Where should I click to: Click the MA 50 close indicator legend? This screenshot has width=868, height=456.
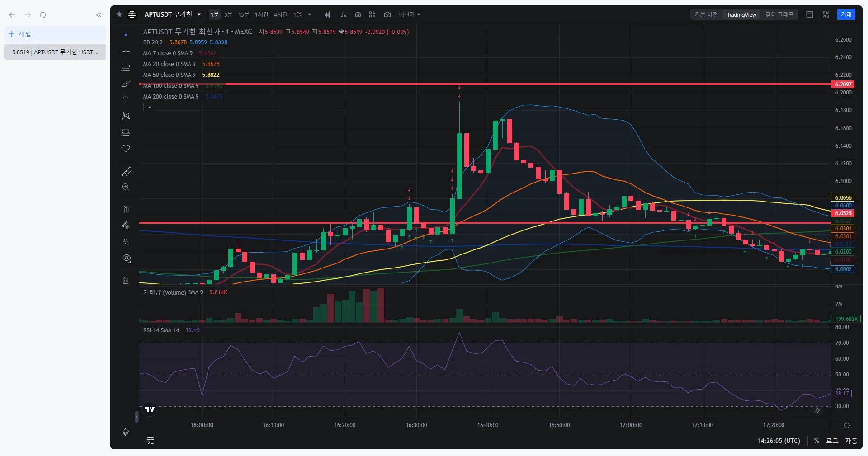pyautogui.click(x=170, y=75)
